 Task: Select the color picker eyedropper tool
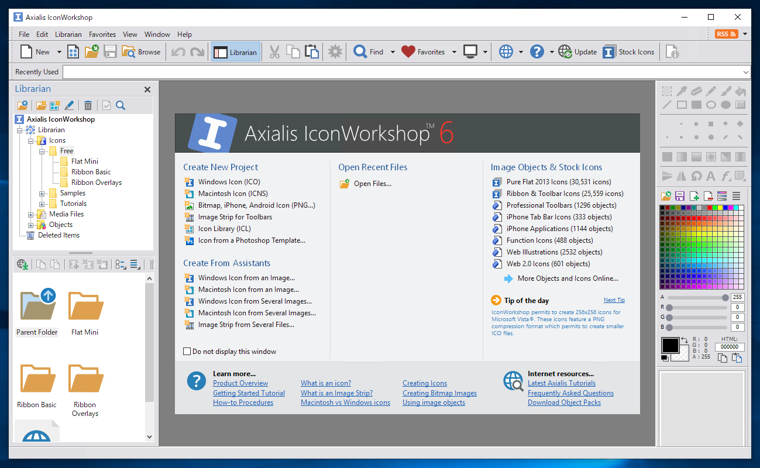tap(682, 91)
